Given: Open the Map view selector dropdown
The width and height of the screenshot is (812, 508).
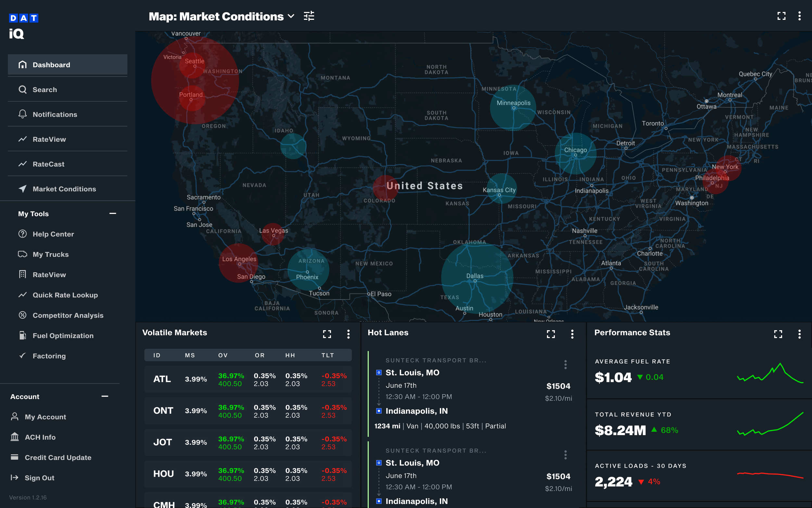Looking at the screenshot, I should [x=291, y=16].
